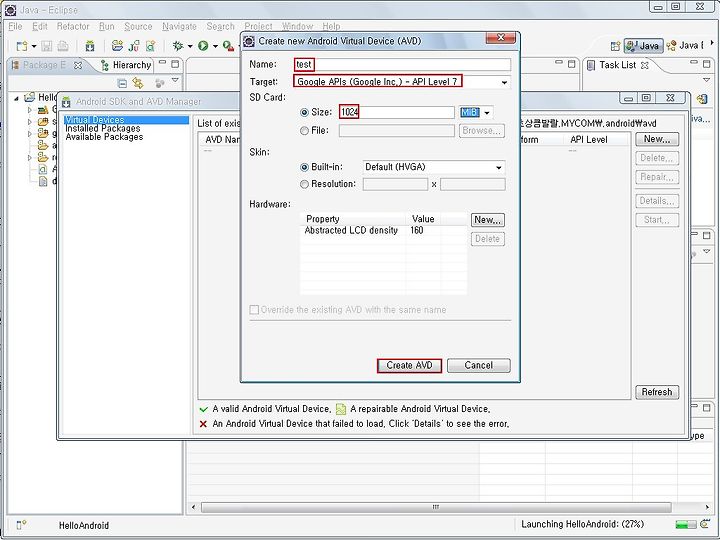Click the Launching HelloAndroid progress bar
This screenshot has height=540, width=720.
pyautogui.click(x=686, y=524)
